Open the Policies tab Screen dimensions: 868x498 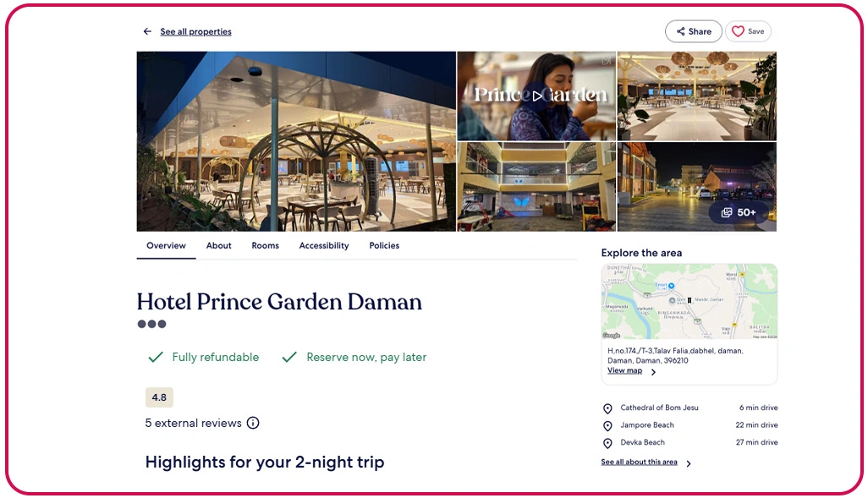point(384,246)
